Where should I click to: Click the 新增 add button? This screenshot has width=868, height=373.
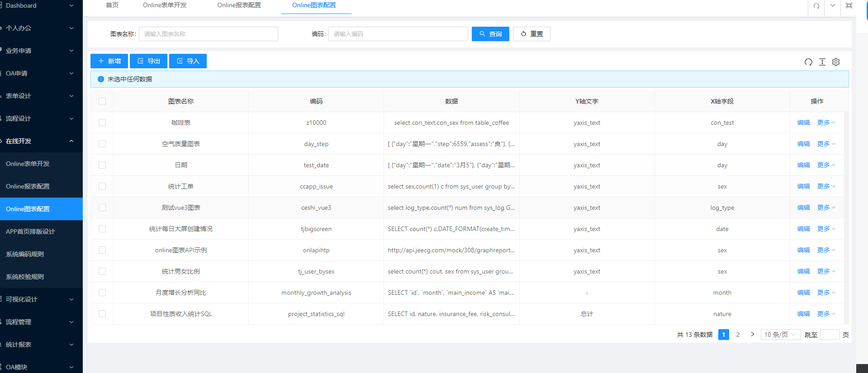coord(109,61)
